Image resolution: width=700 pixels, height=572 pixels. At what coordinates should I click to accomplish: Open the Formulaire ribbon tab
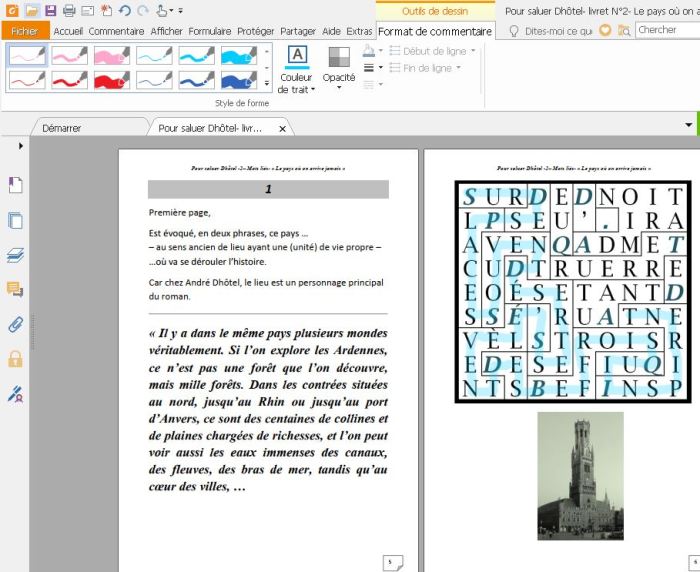point(210,31)
